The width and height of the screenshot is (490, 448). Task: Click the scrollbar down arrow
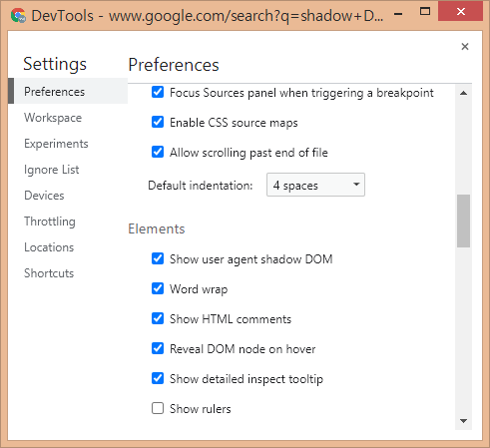click(x=463, y=421)
